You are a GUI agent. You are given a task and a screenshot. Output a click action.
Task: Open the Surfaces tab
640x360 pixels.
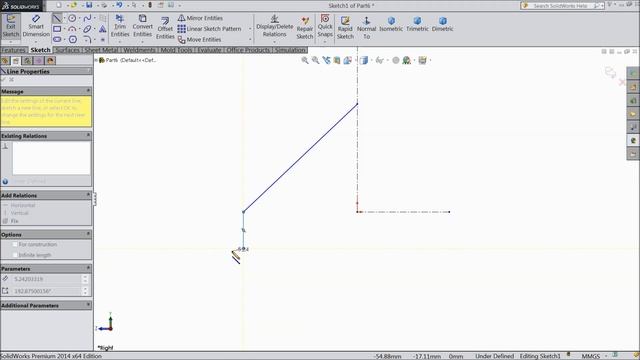[x=67, y=50]
